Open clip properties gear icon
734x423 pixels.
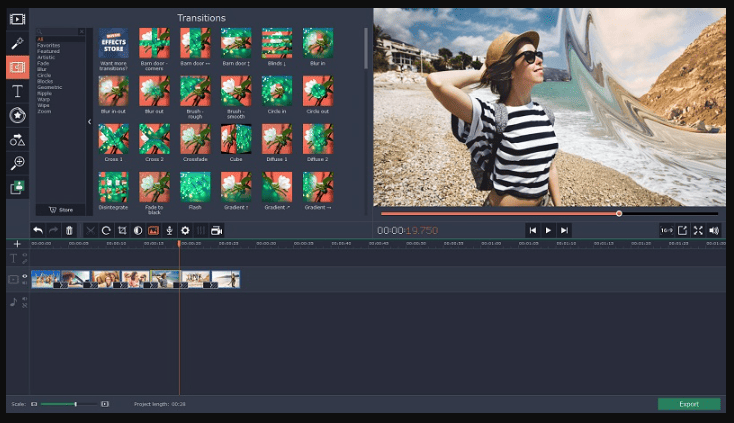[185, 230]
